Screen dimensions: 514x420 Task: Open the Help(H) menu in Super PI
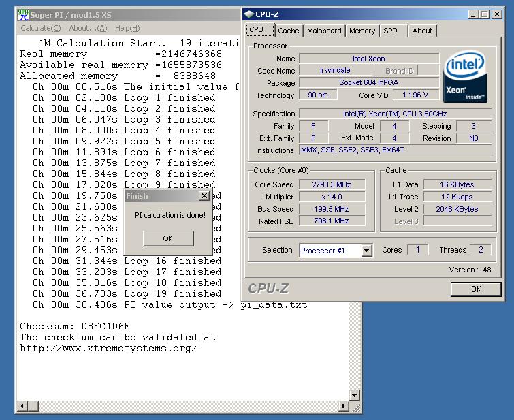127,28
